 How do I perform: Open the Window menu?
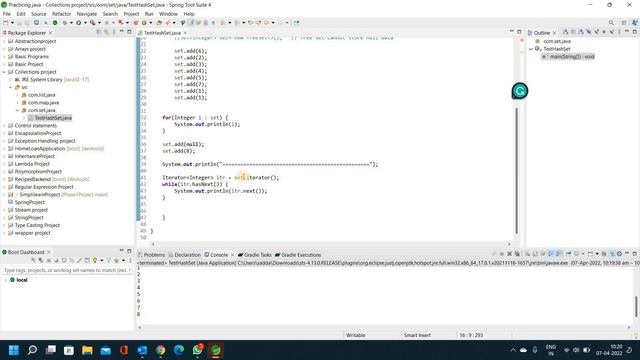168,13
